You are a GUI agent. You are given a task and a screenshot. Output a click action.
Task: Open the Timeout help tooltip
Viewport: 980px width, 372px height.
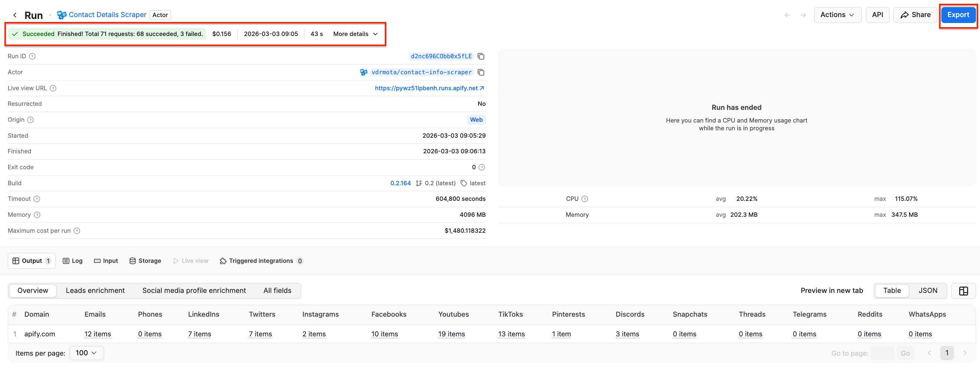click(x=37, y=198)
